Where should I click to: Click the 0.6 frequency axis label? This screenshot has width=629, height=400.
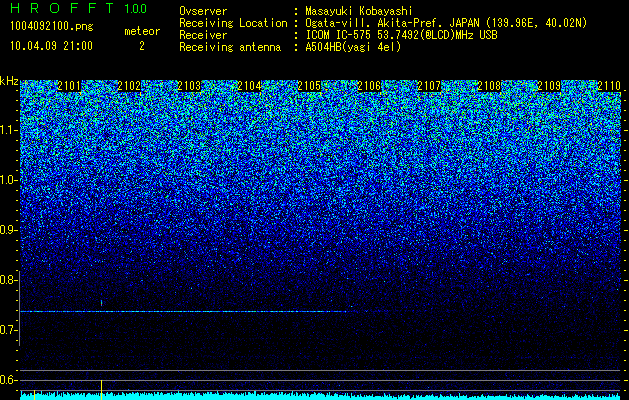[x=8, y=380]
